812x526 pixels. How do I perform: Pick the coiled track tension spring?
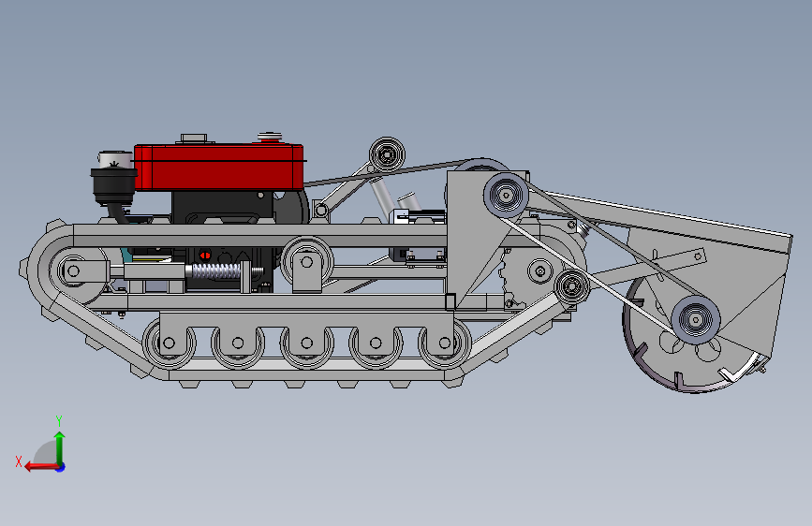(x=216, y=271)
